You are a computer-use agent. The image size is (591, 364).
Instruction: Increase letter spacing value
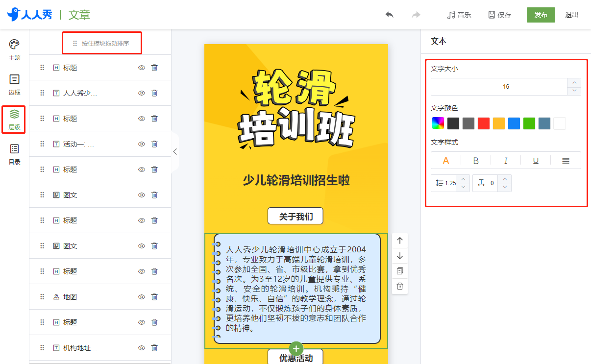tap(505, 179)
